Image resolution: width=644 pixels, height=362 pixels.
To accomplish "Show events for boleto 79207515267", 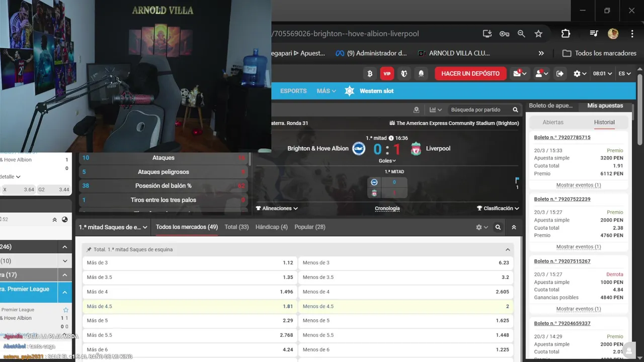I will click(579, 309).
